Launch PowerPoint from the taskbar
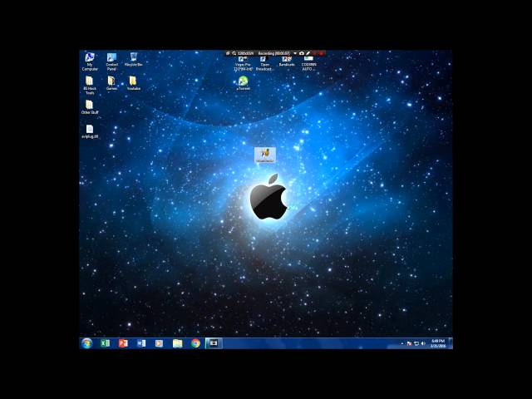Image resolution: width=532 pixels, height=399 pixels. 123,343
